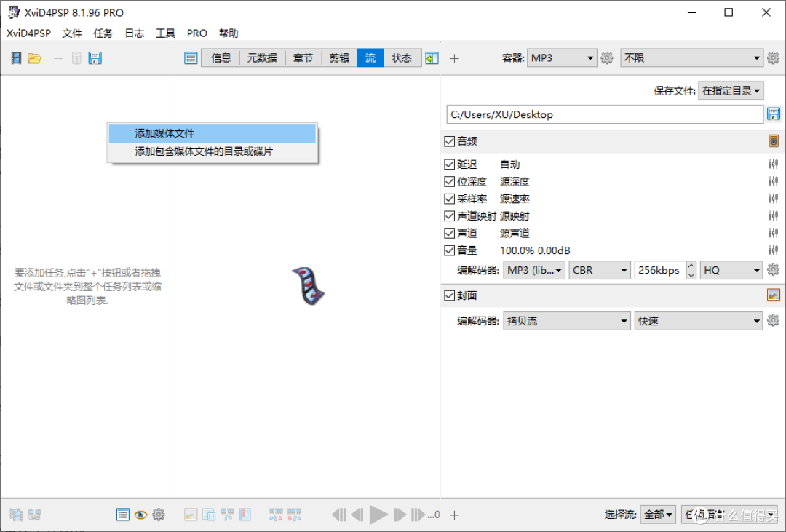Open container settings gear beside MP3 dropdown
The height and width of the screenshot is (532, 786).
(x=606, y=58)
